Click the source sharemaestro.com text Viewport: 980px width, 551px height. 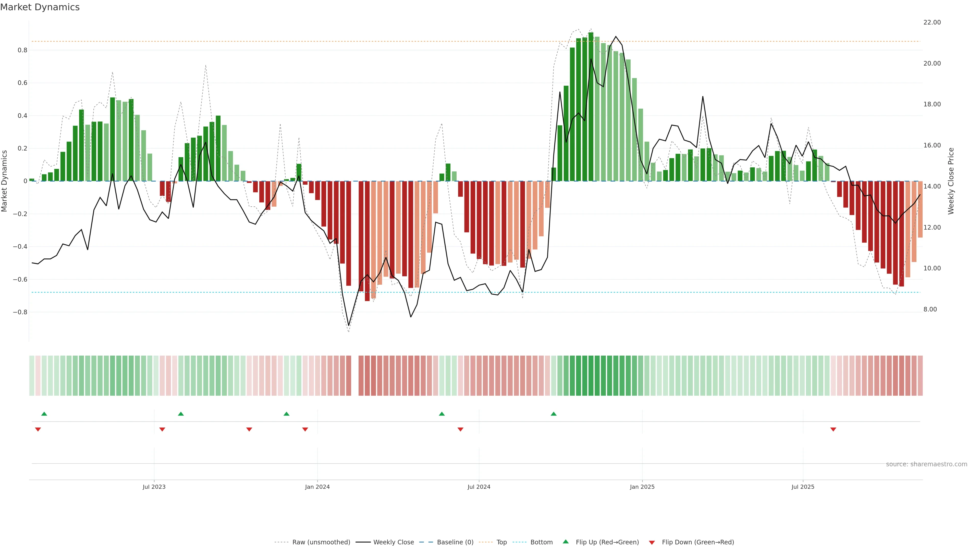click(926, 464)
